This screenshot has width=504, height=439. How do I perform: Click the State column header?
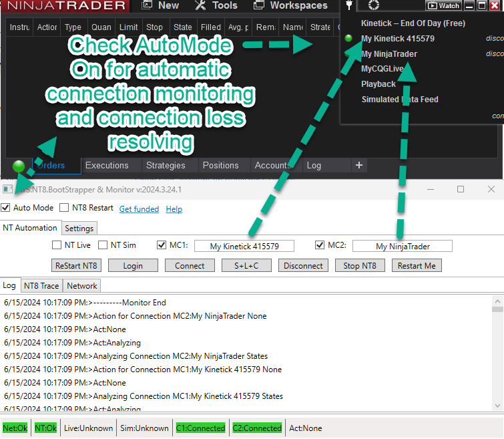[183, 27]
